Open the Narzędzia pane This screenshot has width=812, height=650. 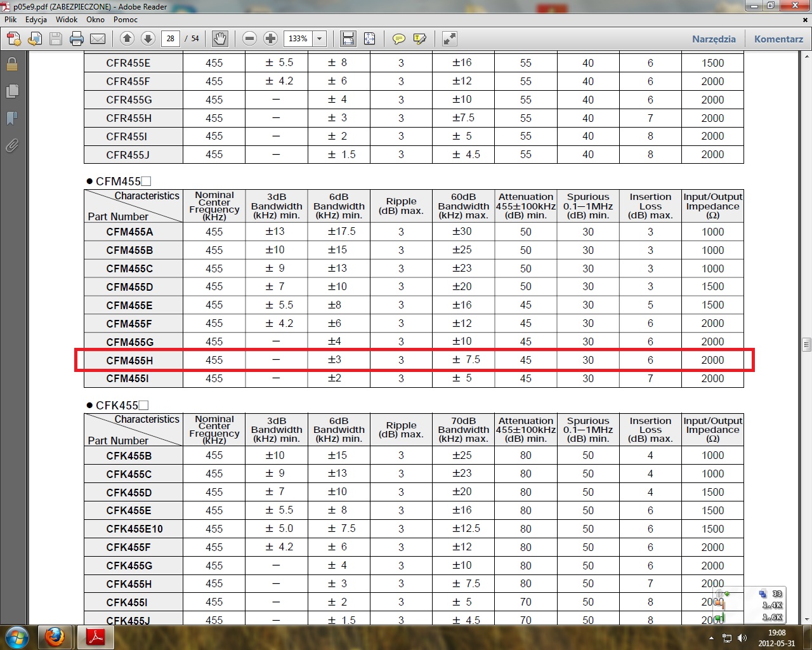(x=714, y=39)
